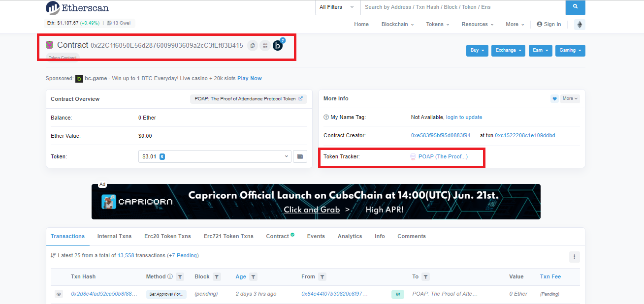This screenshot has height=304, width=644.
Task: Click the Txn Fee column header
Action: click(550, 276)
